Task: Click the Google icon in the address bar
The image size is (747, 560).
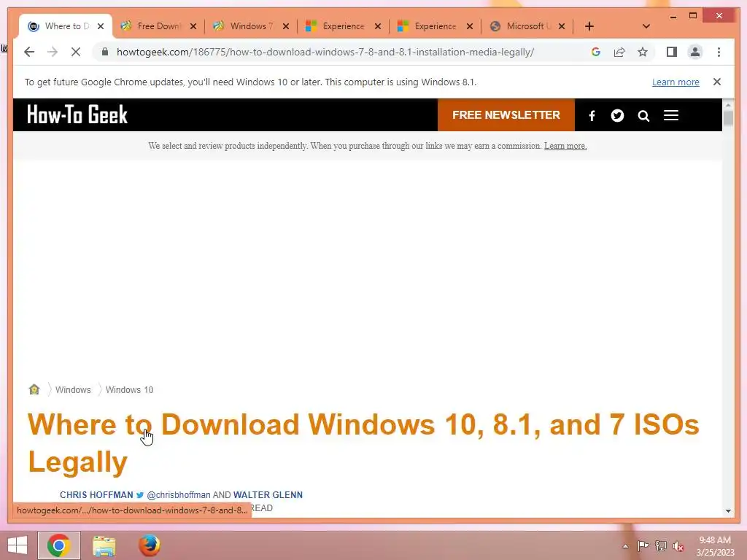Action: point(595,52)
